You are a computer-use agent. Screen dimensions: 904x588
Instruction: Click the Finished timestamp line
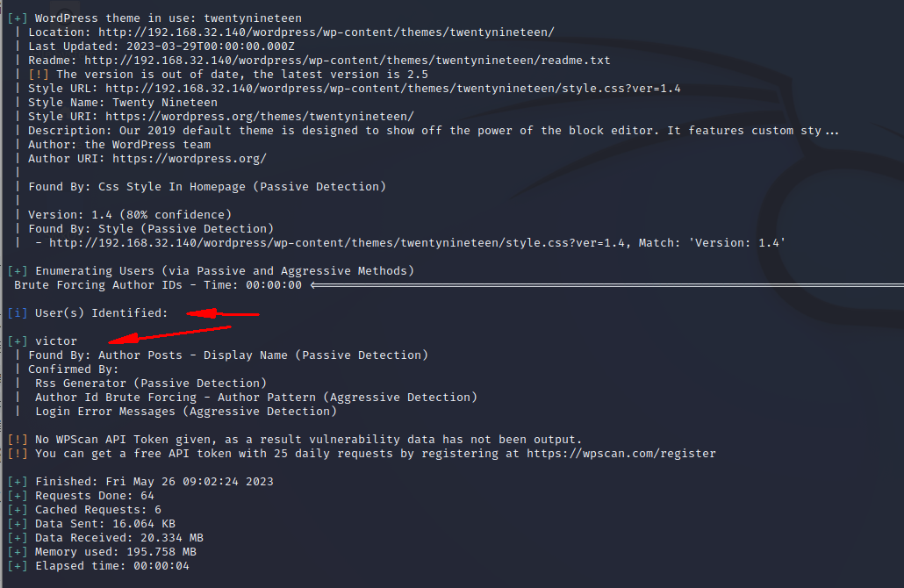[154, 482]
